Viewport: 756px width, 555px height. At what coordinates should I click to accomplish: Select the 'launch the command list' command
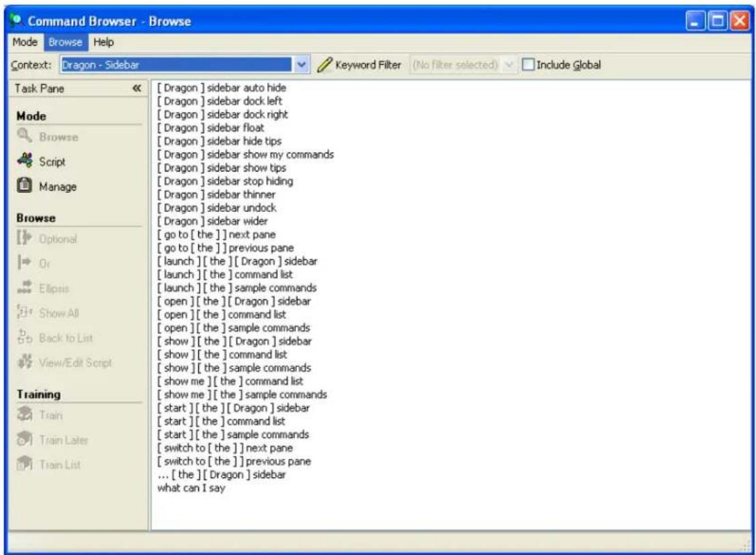[225, 275]
